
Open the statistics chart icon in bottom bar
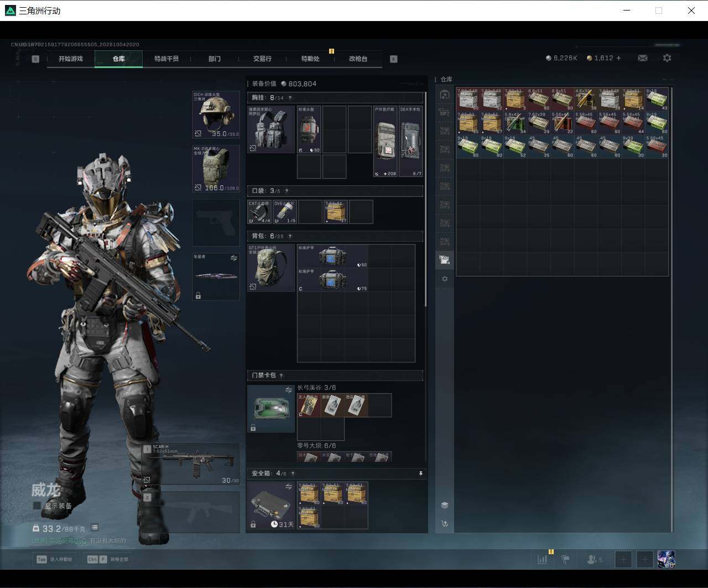(542, 559)
